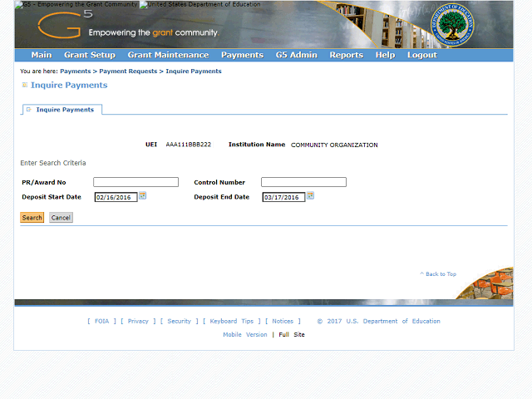Image resolution: width=532 pixels, height=399 pixels.
Task: Open calendar picker for Deposit End Date
Action: click(310, 196)
